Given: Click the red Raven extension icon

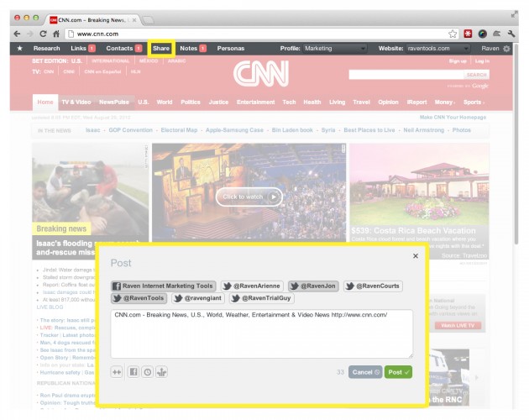Looking at the screenshot, I should [x=468, y=34].
